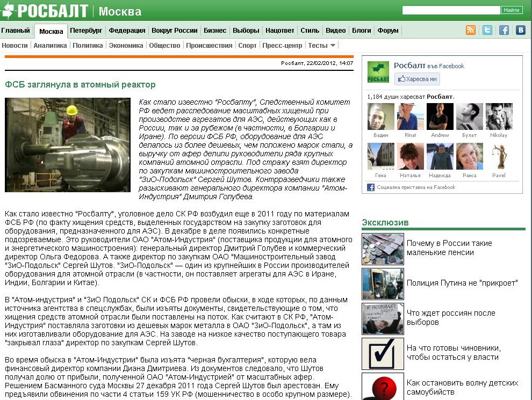Go to Происшествия submenu item
Screen dimensions: 532x400
(x=209, y=46)
